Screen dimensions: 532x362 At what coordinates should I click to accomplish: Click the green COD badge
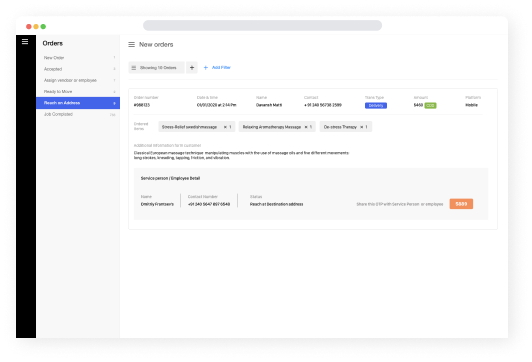pos(430,106)
